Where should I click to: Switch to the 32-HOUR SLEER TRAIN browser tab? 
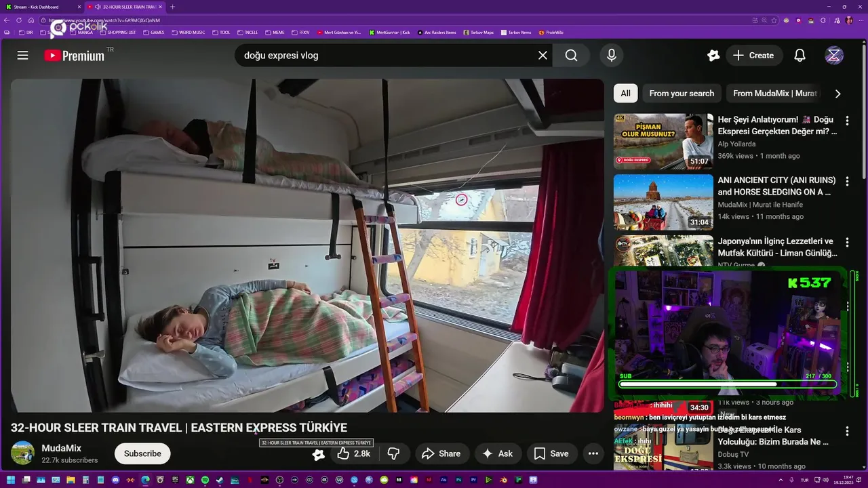125,7
